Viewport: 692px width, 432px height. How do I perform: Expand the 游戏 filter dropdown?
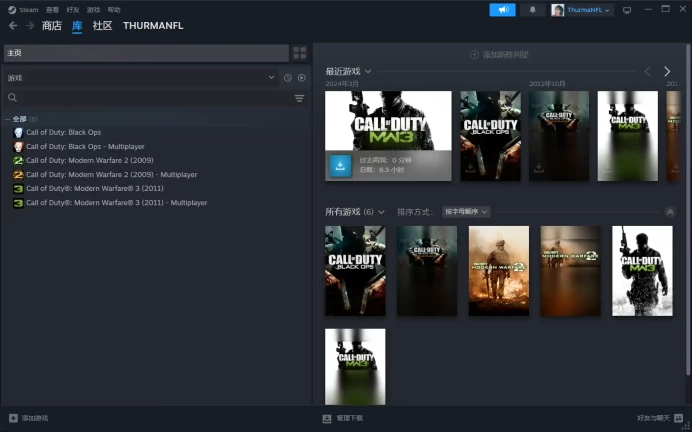pos(141,78)
